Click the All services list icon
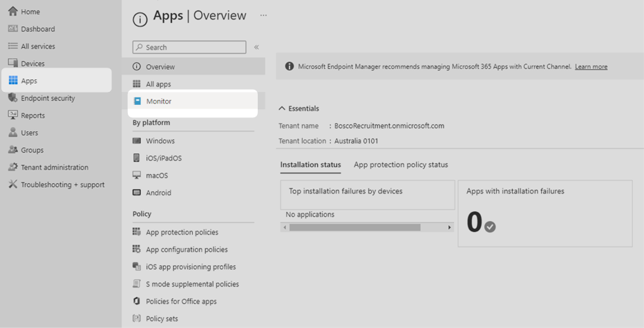Image resolution: width=644 pixels, height=328 pixels. pyautogui.click(x=13, y=46)
